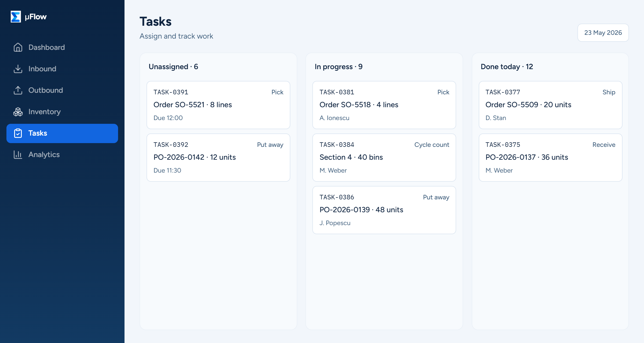Select the Tasks menu item
644x343 pixels.
[x=62, y=133]
